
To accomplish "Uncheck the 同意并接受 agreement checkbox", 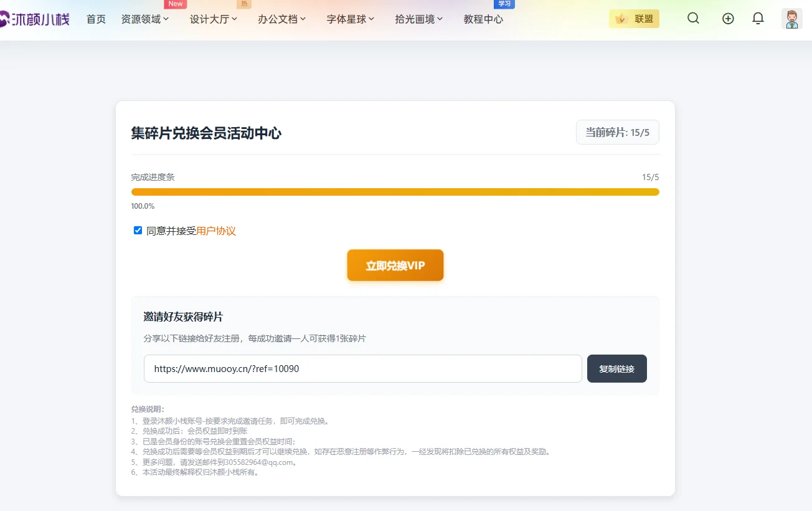I will [x=138, y=231].
